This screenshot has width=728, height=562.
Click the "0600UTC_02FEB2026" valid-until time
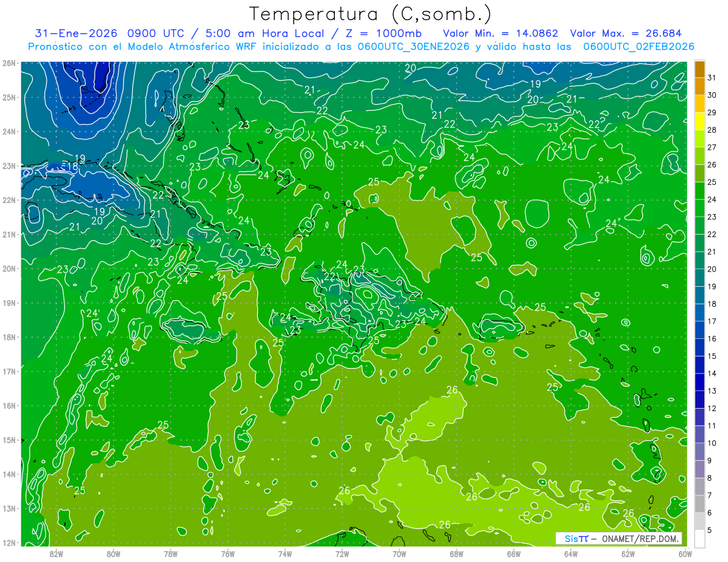coord(638,47)
